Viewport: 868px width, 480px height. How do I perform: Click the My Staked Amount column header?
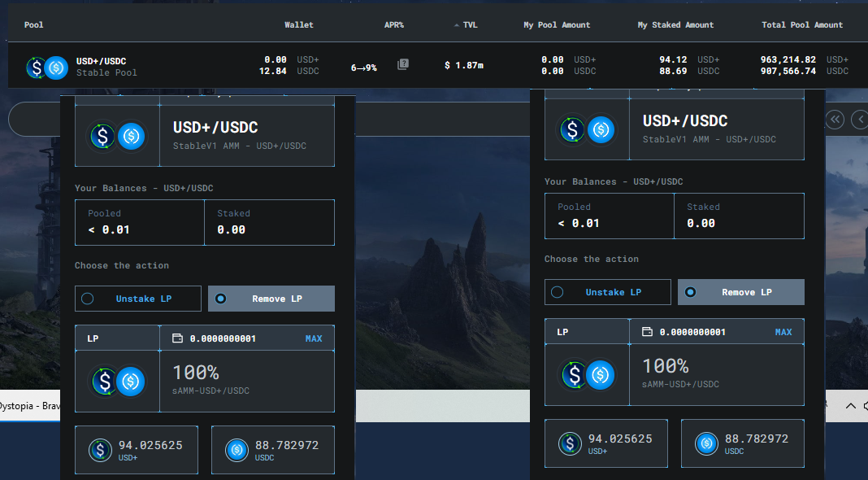click(675, 25)
